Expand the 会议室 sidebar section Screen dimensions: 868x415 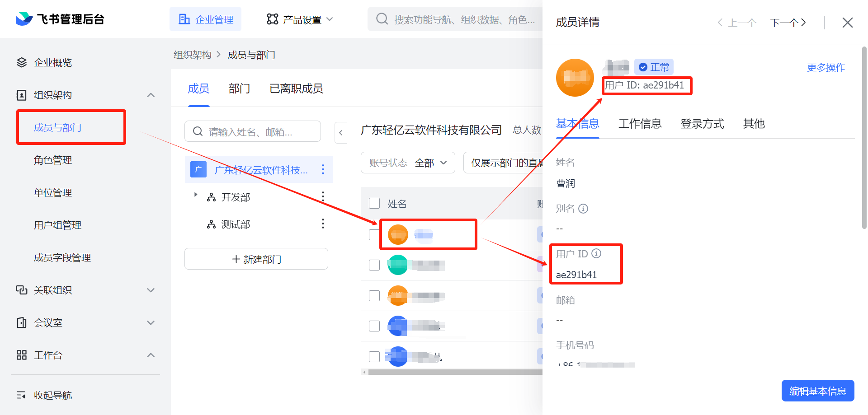coord(151,322)
